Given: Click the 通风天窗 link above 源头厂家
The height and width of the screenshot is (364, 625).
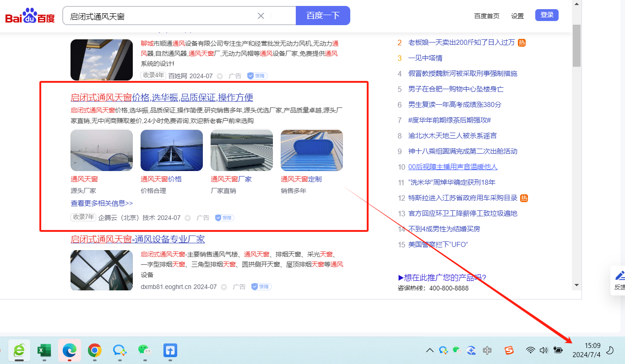Looking at the screenshot, I should click(84, 179).
